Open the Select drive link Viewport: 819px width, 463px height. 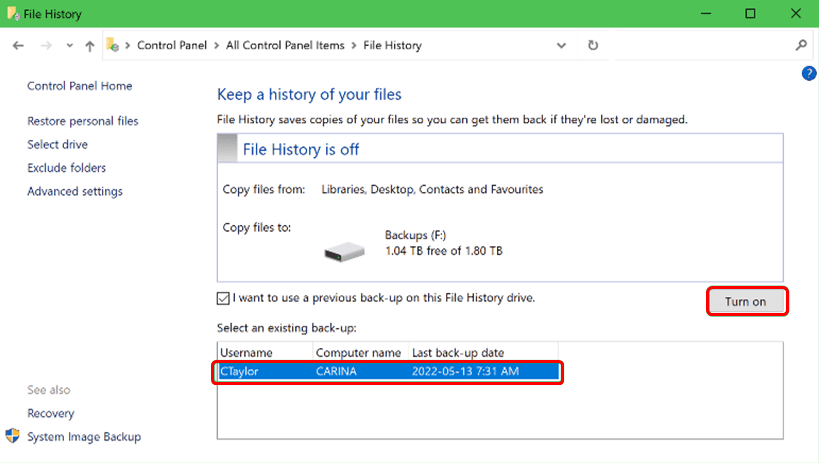pos(57,144)
